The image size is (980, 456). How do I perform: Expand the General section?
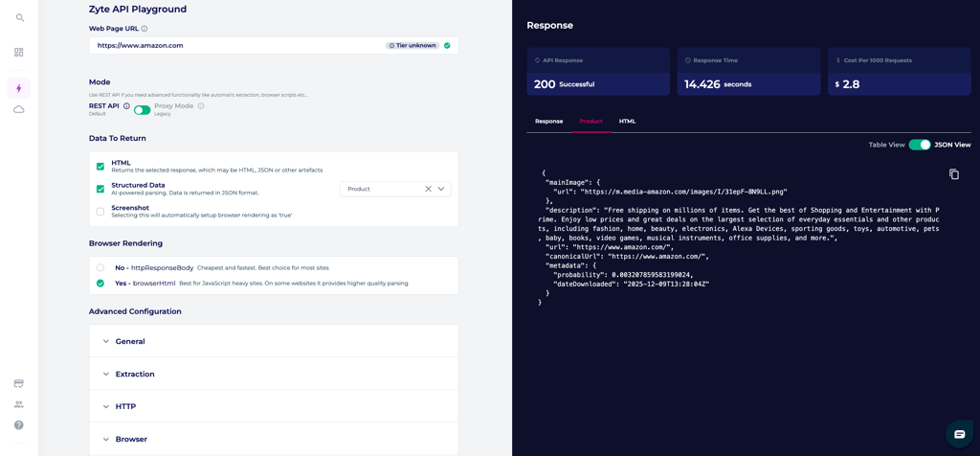[x=273, y=342]
